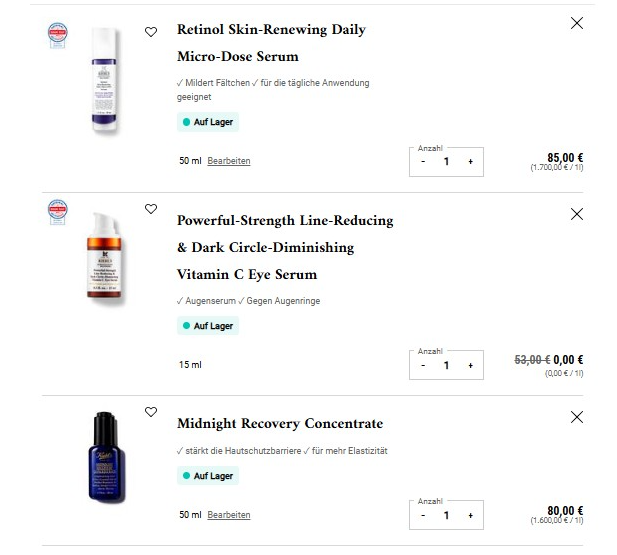Increase Retinol Serum quantity with plus
This screenshot has height=555, width=617.
pos(470,161)
